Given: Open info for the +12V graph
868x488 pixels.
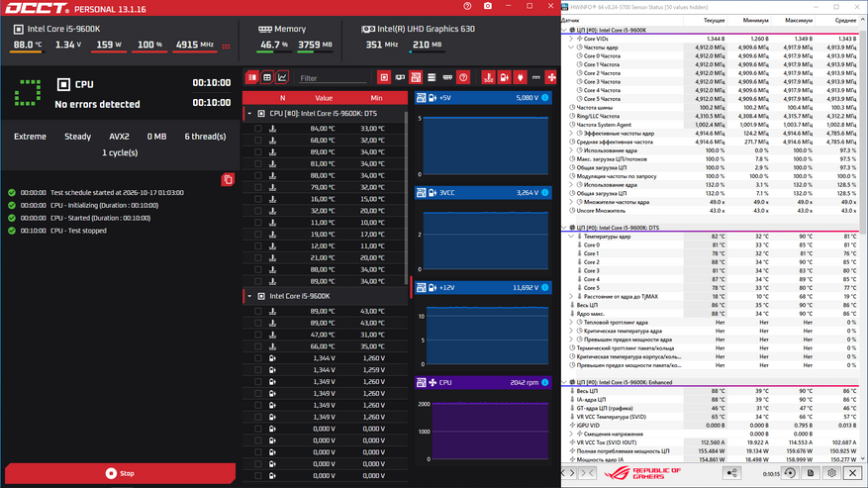Looking at the screenshot, I should pyautogui.click(x=545, y=287).
